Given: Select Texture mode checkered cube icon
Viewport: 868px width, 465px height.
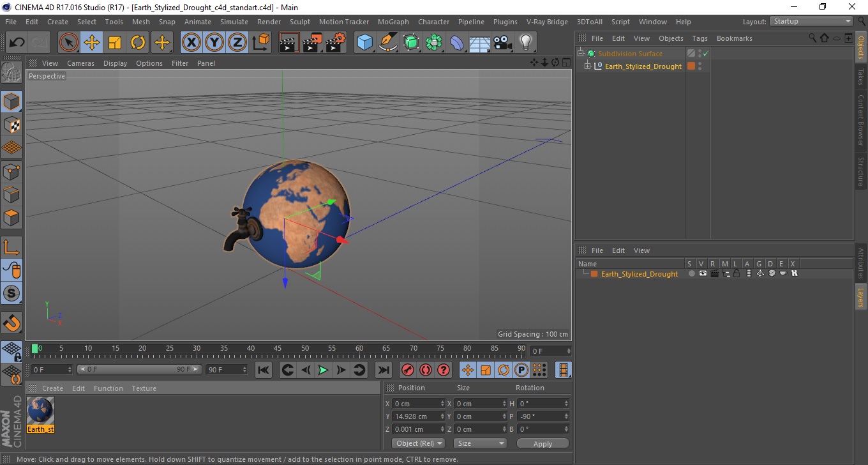Looking at the screenshot, I should [11, 125].
